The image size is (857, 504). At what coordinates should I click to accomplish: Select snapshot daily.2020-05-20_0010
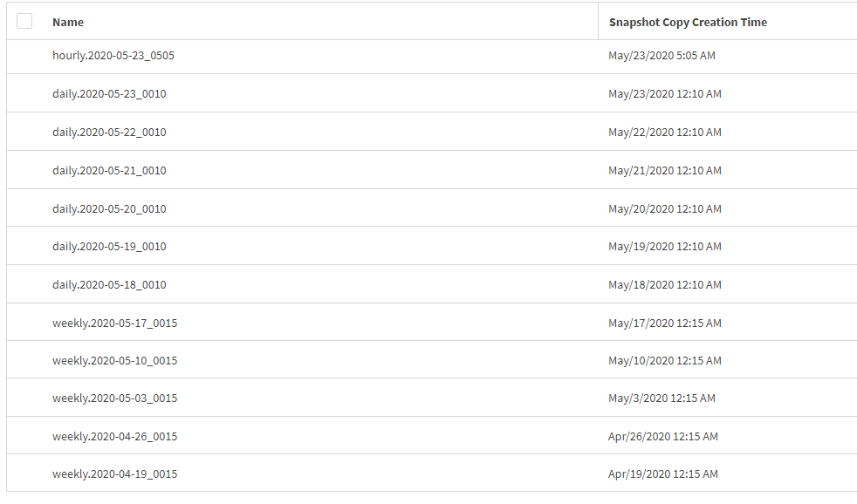click(x=109, y=209)
